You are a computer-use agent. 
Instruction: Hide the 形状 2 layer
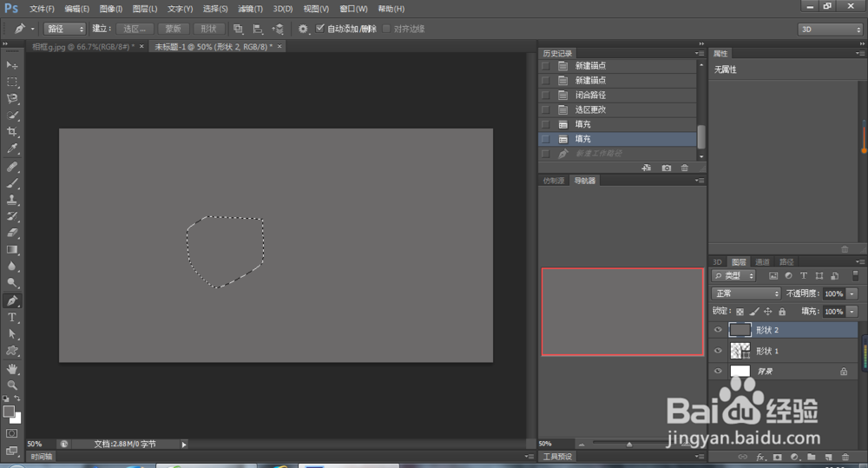click(718, 330)
